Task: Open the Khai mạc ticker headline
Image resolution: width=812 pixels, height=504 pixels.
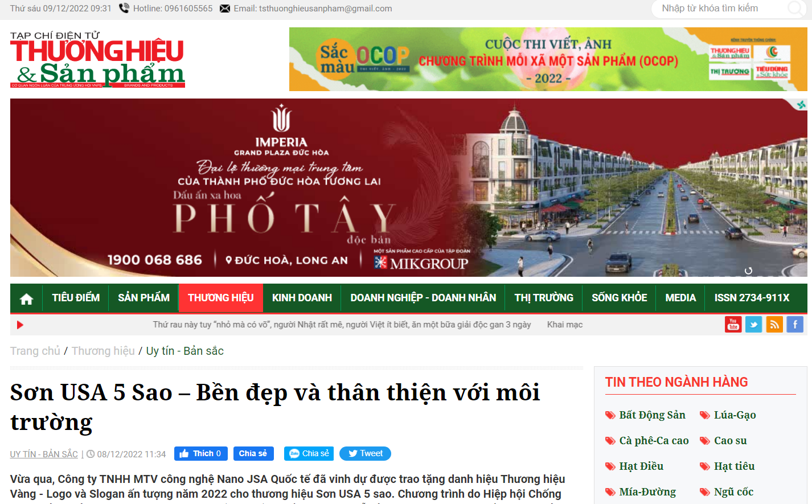Action: pyautogui.click(x=565, y=325)
